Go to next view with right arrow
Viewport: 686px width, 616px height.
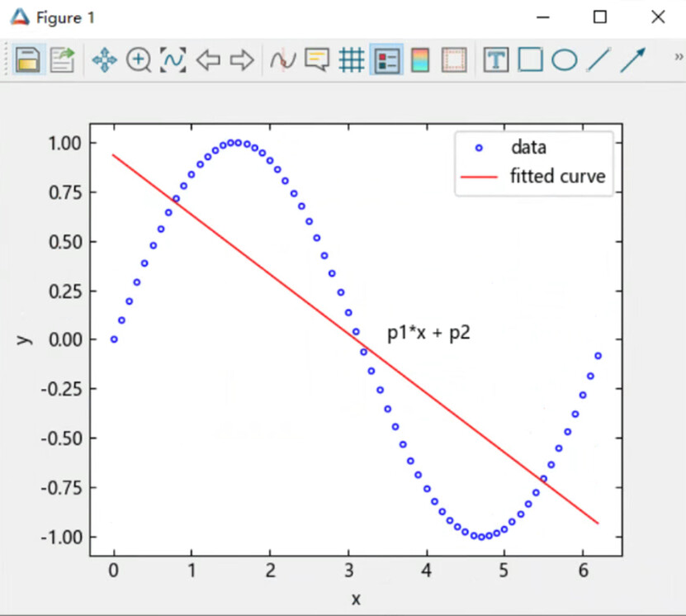point(242,59)
